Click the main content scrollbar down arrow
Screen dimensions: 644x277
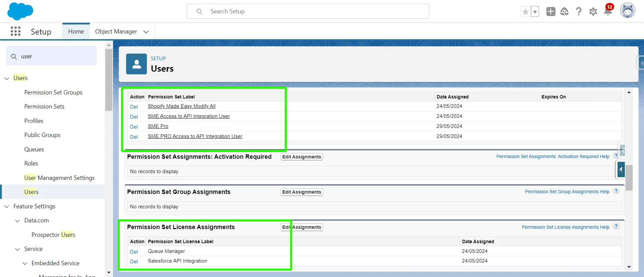click(x=629, y=267)
